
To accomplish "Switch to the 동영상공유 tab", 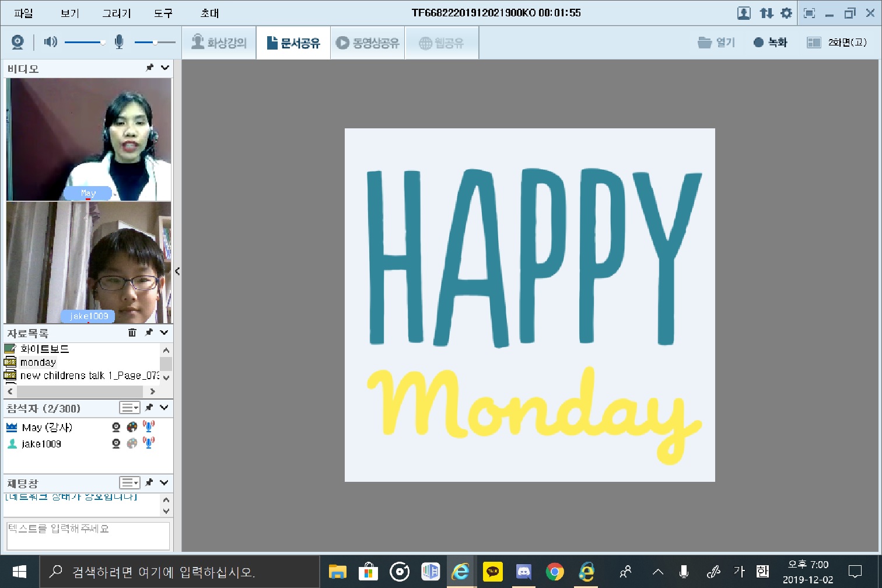I will 368,43.
